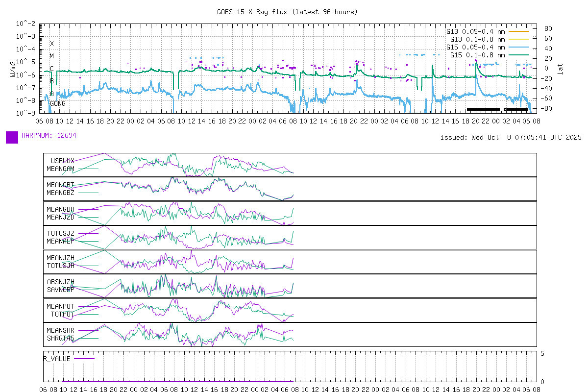Viewport: 588px width, 392px height.
Task: Click the '10^-4' flux axis label
Action: pos(25,49)
